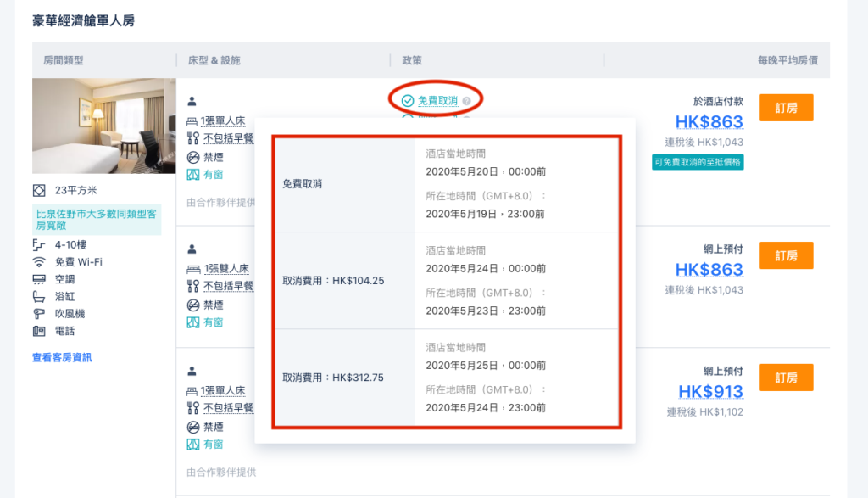The width and height of the screenshot is (868, 498).
Task: Click the Wi-Fi icon beside 免費 Wi-Fi
Action: tap(39, 262)
